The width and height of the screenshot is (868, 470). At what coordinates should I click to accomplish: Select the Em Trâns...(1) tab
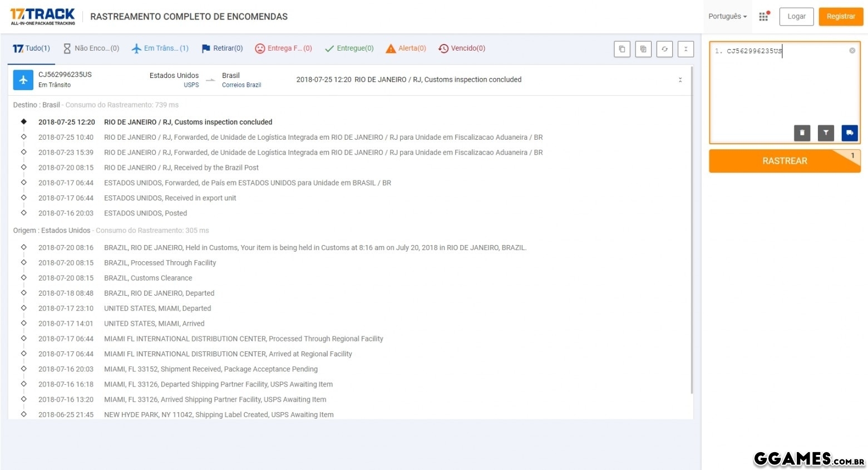point(160,48)
